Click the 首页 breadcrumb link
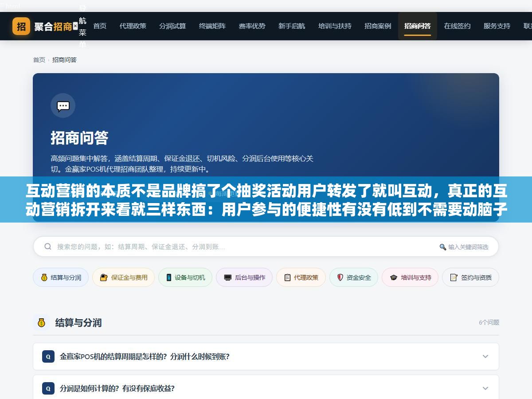This screenshot has height=399, width=532. tap(39, 60)
